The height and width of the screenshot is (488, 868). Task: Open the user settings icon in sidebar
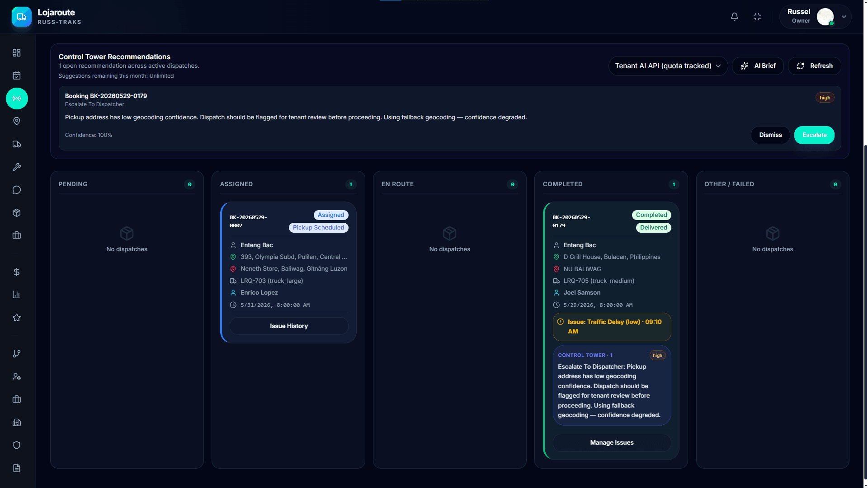pos(17,377)
